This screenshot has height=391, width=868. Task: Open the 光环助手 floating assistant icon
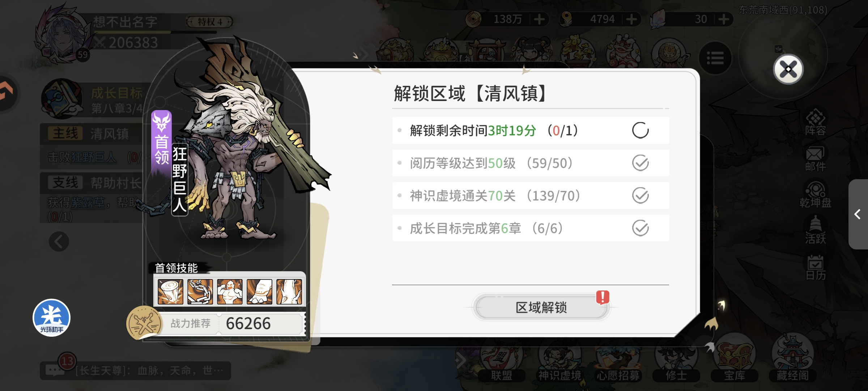pyautogui.click(x=52, y=318)
